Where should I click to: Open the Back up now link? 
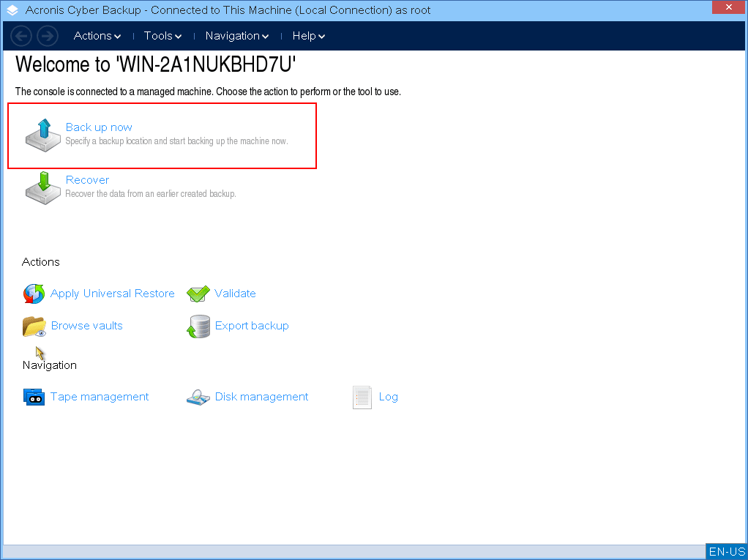(x=99, y=127)
